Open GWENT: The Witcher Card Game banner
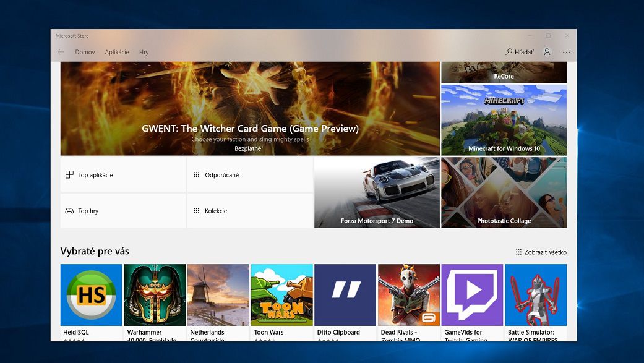644x363 pixels. coord(250,109)
